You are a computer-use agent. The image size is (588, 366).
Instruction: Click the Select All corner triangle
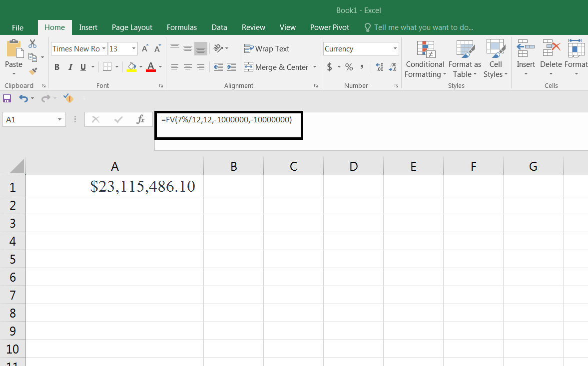[x=16, y=166]
